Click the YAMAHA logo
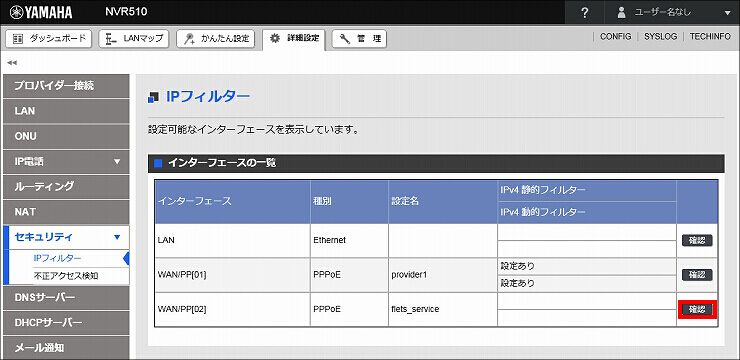The image size is (740, 360). [x=41, y=13]
